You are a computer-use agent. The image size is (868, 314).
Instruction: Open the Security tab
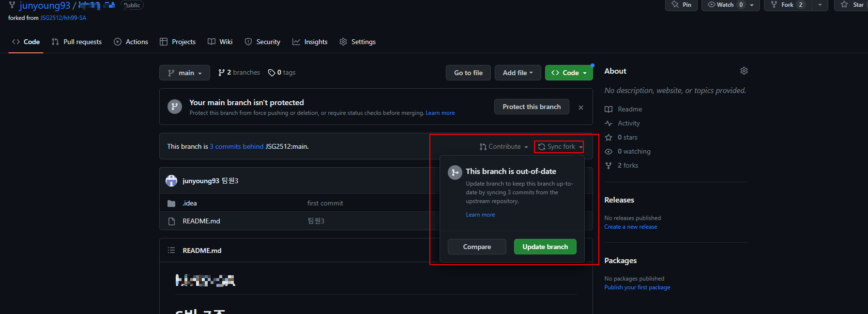pos(262,42)
